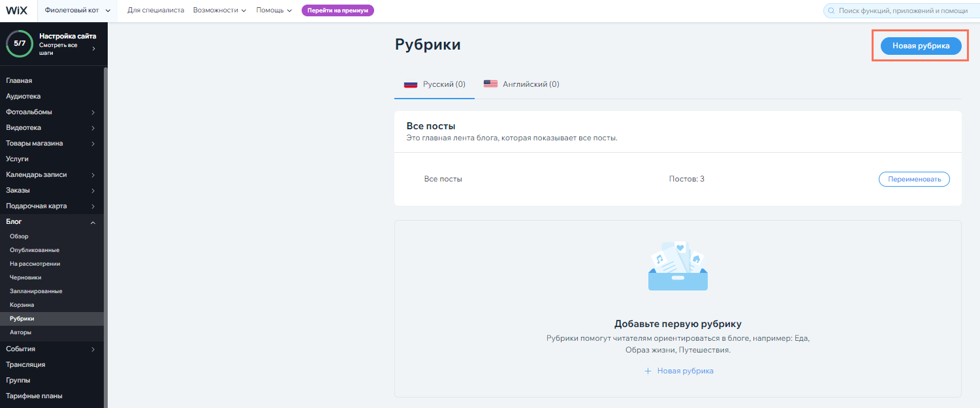Open the Фиолетовый кот site dropdown
Screen dimensions: 980x408
point(77,10)
